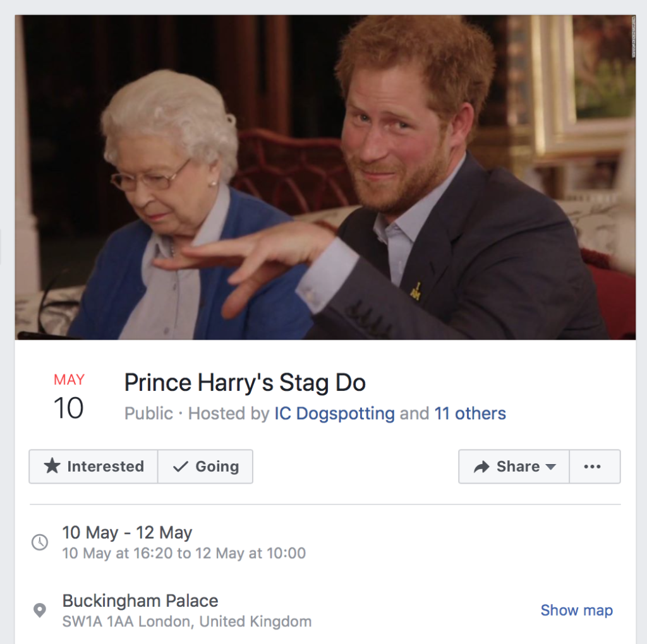Viewport: 647px width, 644px height.
Task: Click the location pin icon
Action: pos(40,611)
